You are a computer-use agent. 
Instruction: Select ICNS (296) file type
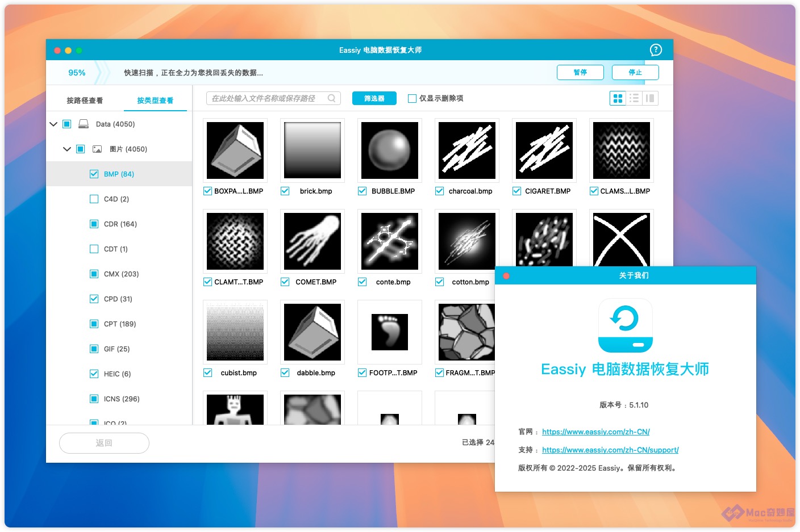click(122, 399)
